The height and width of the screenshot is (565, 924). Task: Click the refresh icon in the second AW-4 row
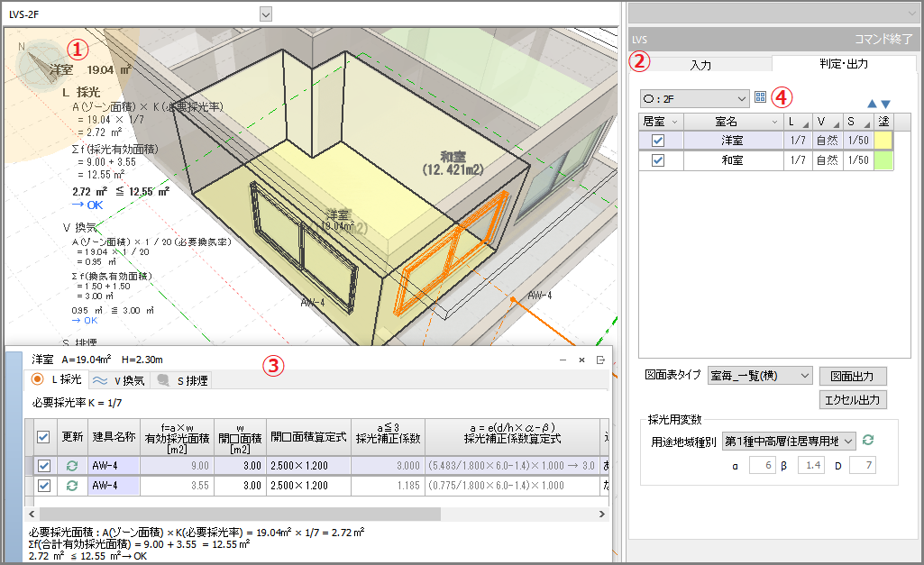pos(73,486)
